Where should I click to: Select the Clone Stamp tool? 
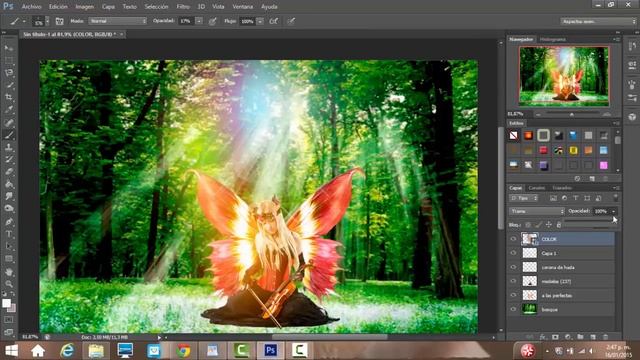pos(9,147)
